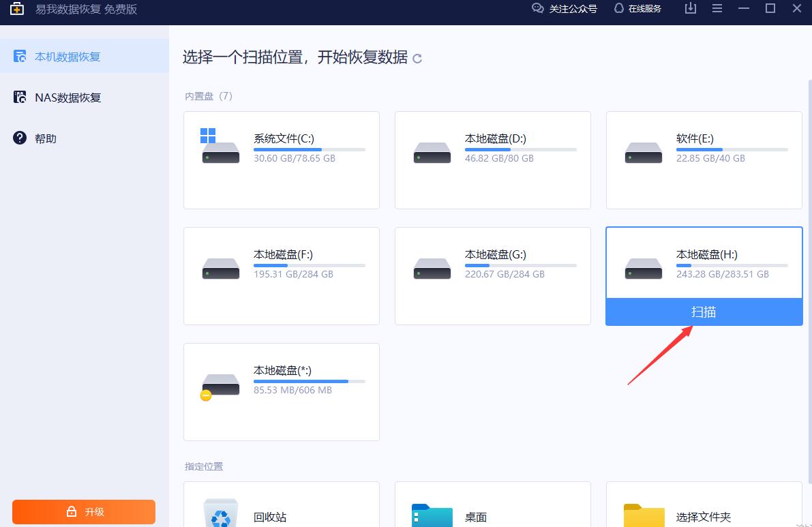The width and height of the screenshot is (812, 527).
Task: Click the 回收站 recycle bin icon
Action: [x=221, y=513]
